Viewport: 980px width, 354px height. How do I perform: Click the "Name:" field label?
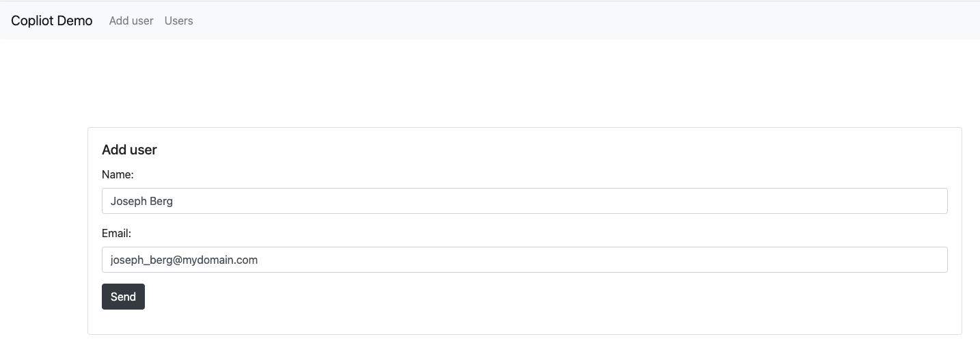coord(118,174)
